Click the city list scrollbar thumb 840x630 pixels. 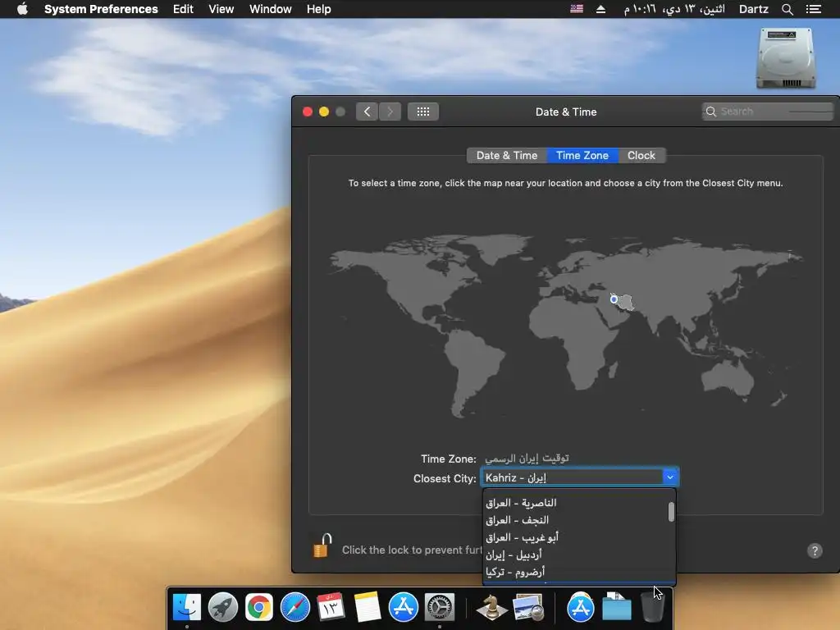click(x=671, y=512)
